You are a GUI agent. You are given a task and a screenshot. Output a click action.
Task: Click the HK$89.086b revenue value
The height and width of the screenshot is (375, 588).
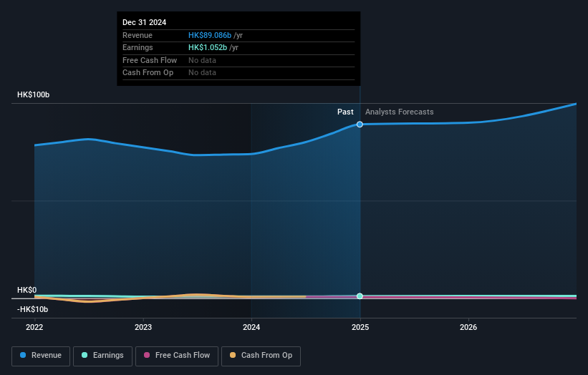tap(210, 35)
